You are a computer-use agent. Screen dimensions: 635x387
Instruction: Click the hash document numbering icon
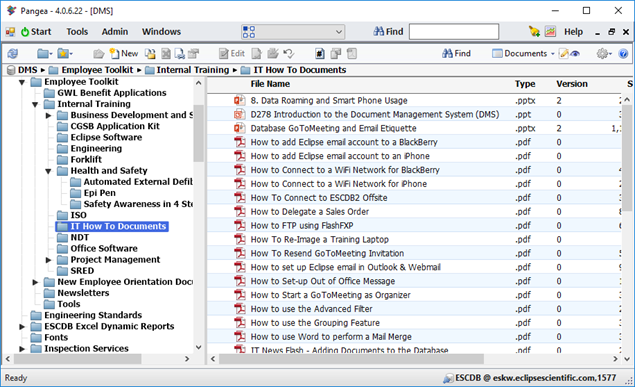click(x=320, y=53)
